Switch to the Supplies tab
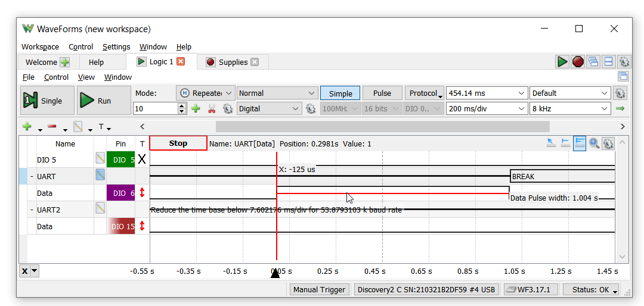644x306 pixels. tap(232, 62)
